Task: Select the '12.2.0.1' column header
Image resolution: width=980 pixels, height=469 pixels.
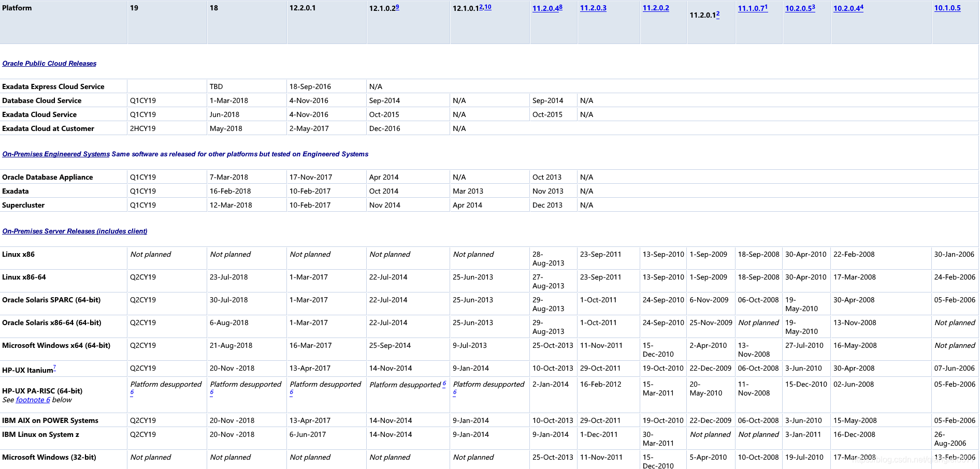Action: click(x=302, y=8)
